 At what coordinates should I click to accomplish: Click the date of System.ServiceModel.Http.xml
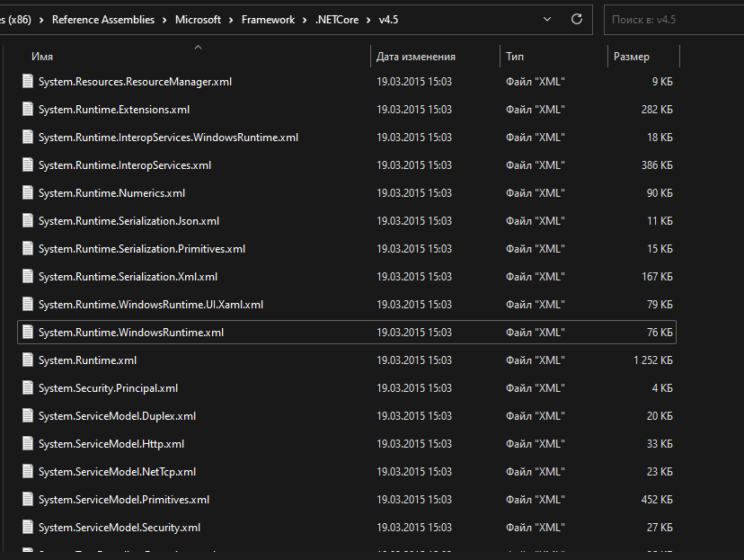(414, 444)
